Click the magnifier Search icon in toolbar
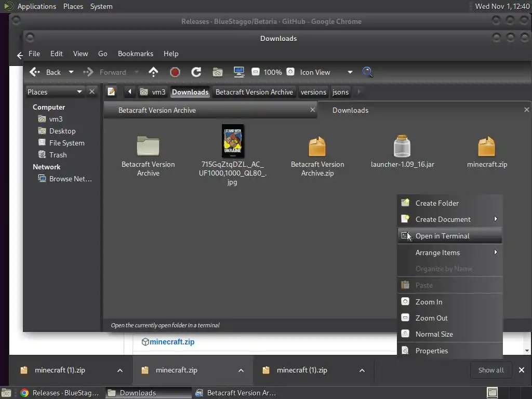This screenshot has width=532, height=399. click(367, 72)
